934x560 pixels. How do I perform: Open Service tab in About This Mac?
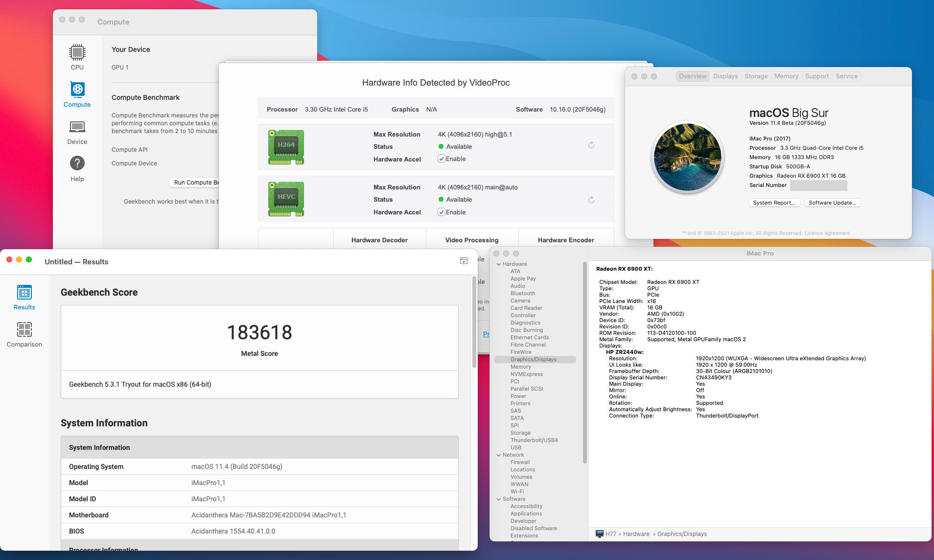pos(846,76)
